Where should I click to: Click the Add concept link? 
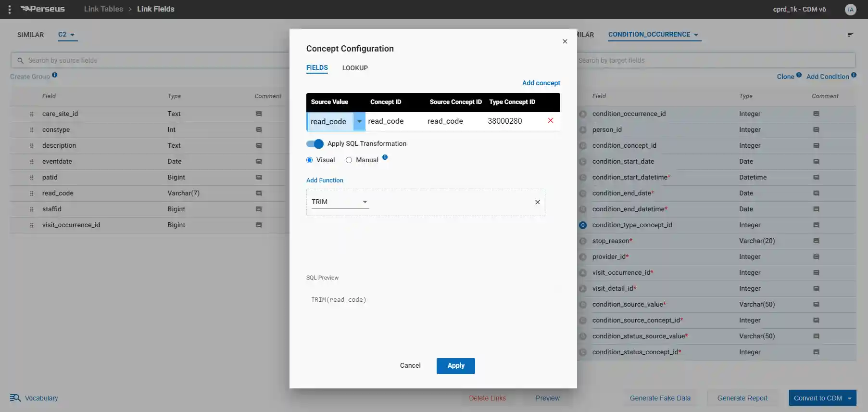point(541,83)
